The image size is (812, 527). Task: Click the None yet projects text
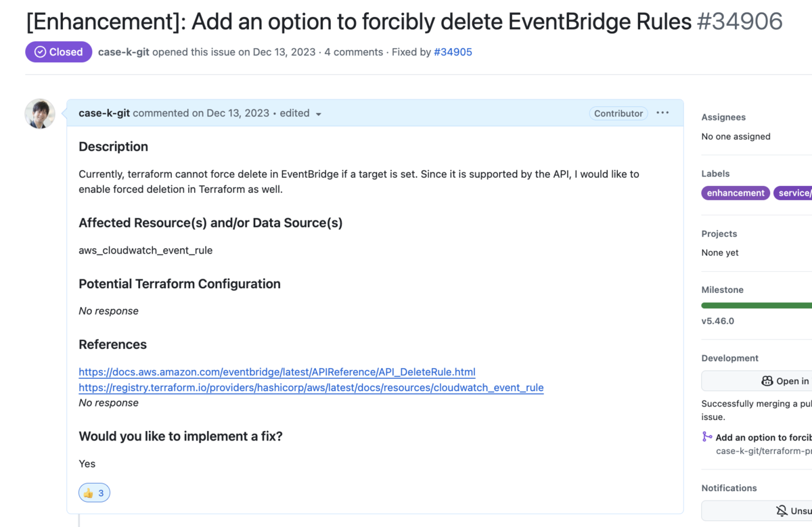(720, 253)
